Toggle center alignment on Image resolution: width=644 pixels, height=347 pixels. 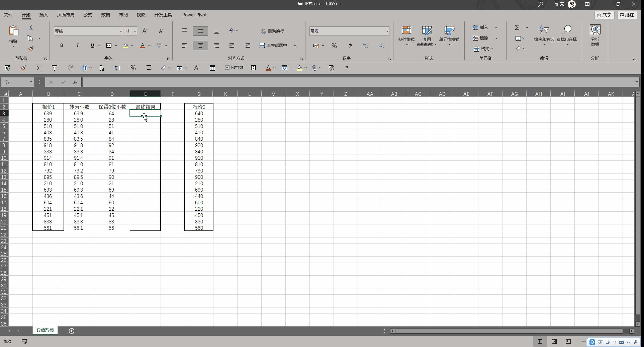[x=200, y=46]
